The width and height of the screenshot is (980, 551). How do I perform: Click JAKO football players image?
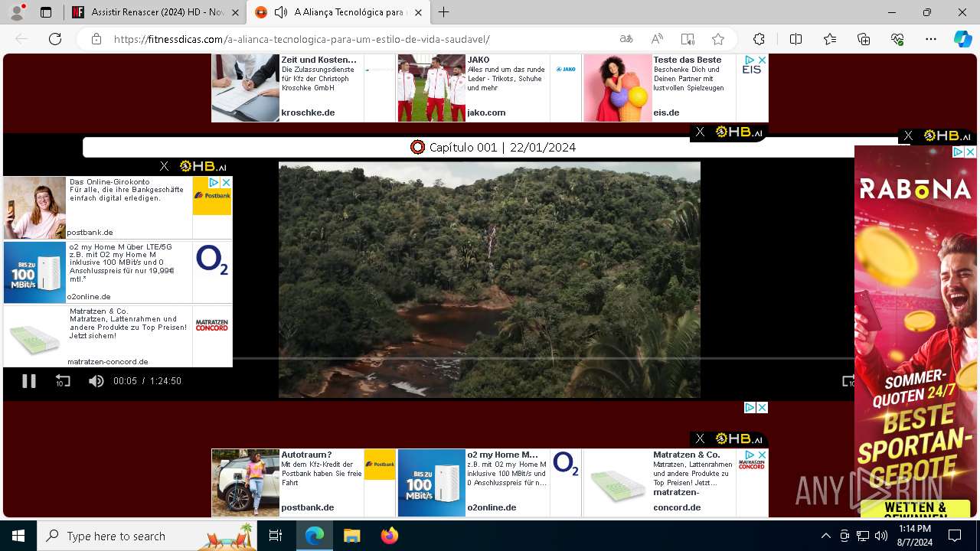[x=431, y=88]
